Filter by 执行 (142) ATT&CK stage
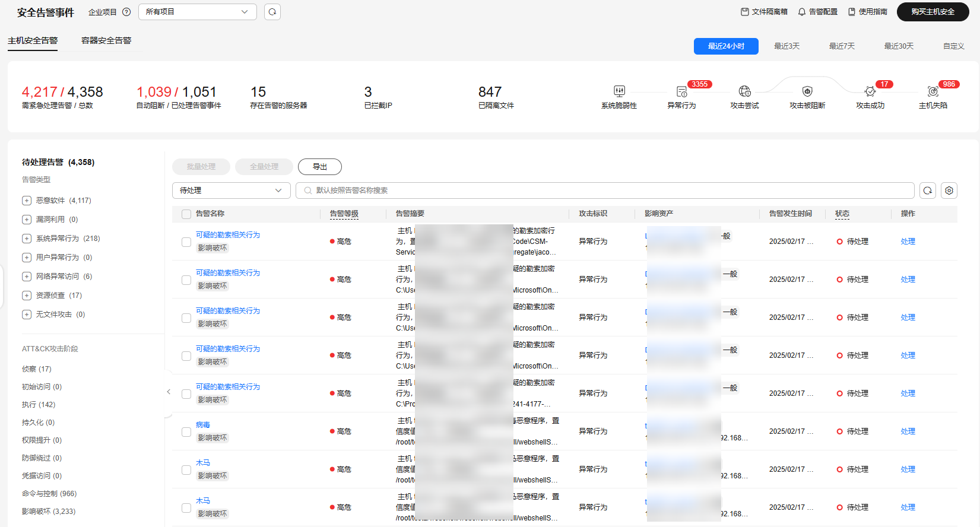The image size is (980, 527). (39, 405)
